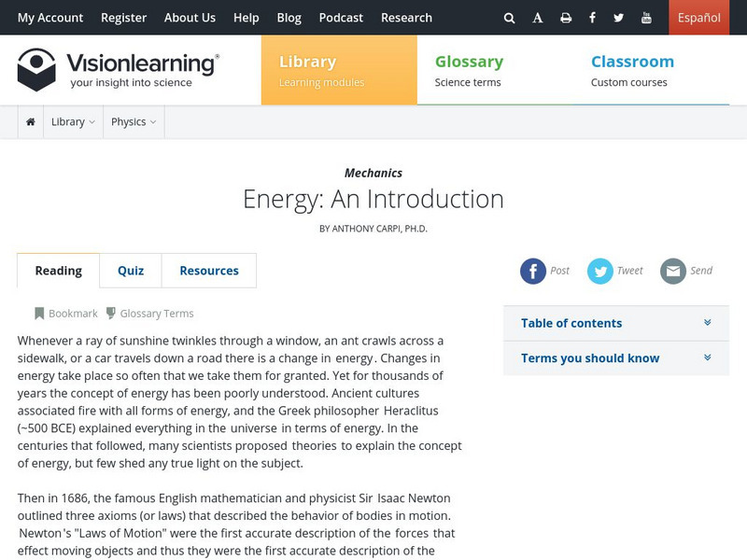Click the search magnifier icon
This screenshot has width=747, height=560.
509,18
